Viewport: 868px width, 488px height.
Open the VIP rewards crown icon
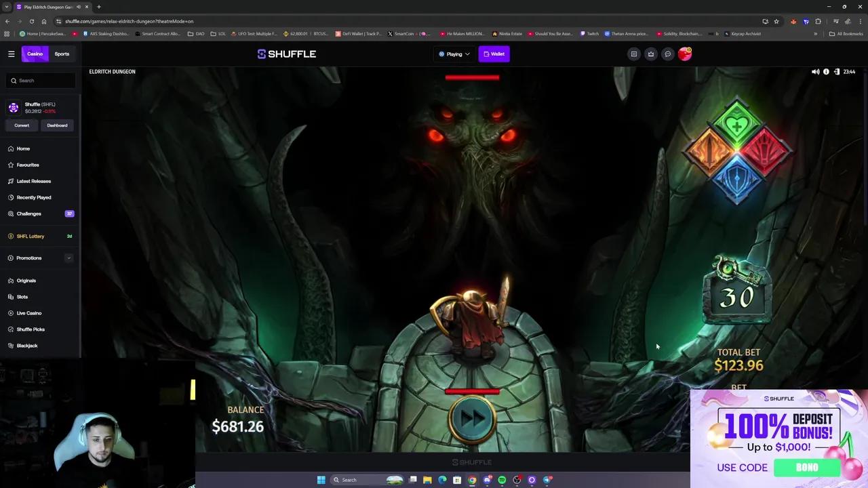(650, 54)
